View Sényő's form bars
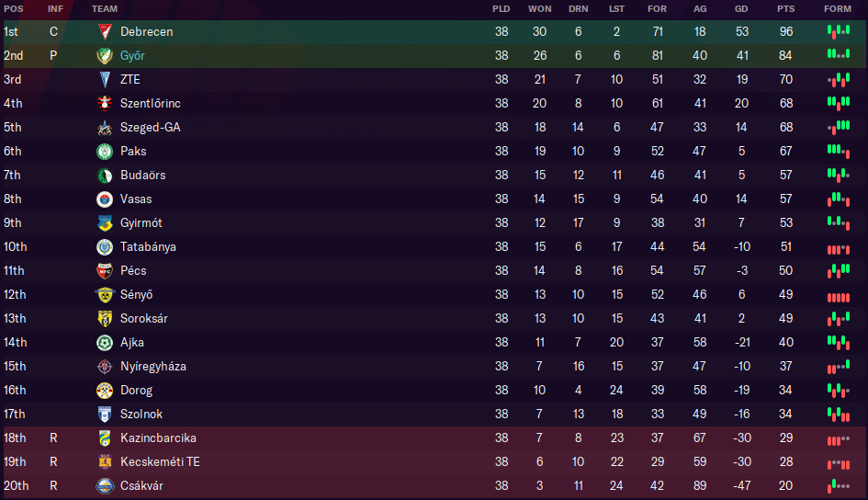 [837, 295]
